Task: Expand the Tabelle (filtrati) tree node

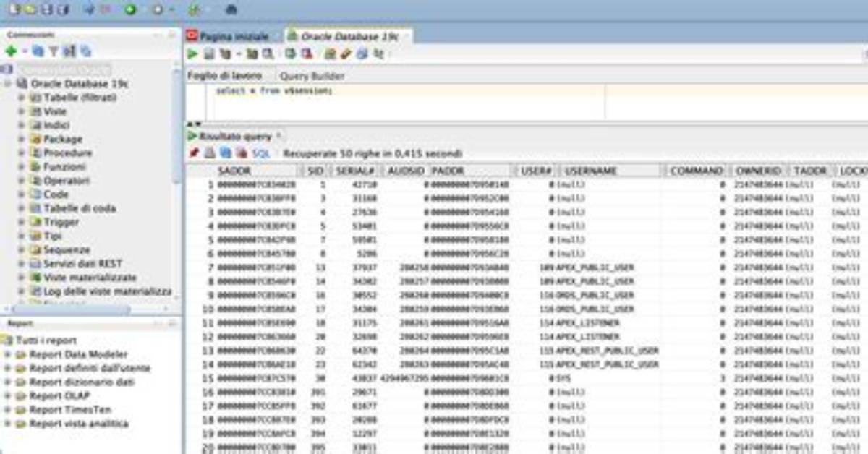Action: [21, 98]
